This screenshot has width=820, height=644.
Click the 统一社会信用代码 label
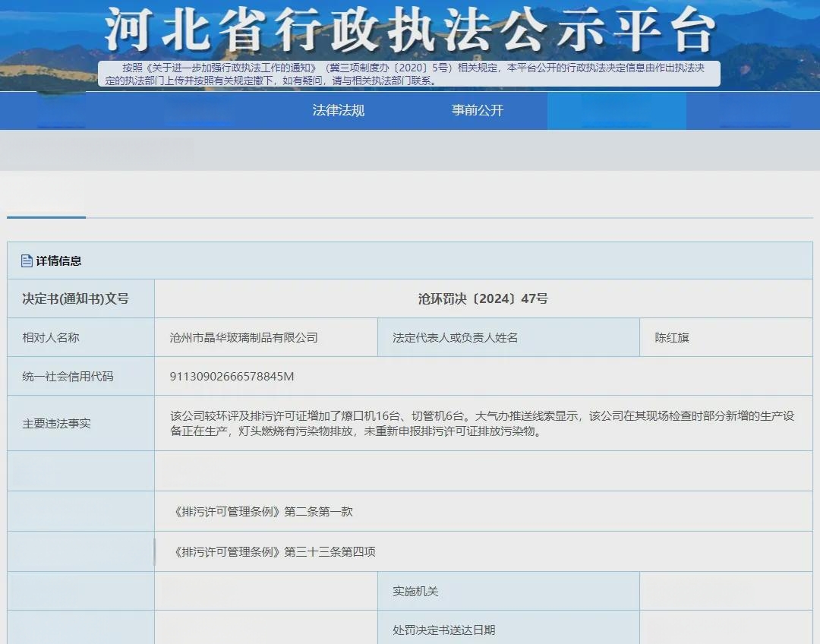68,377
